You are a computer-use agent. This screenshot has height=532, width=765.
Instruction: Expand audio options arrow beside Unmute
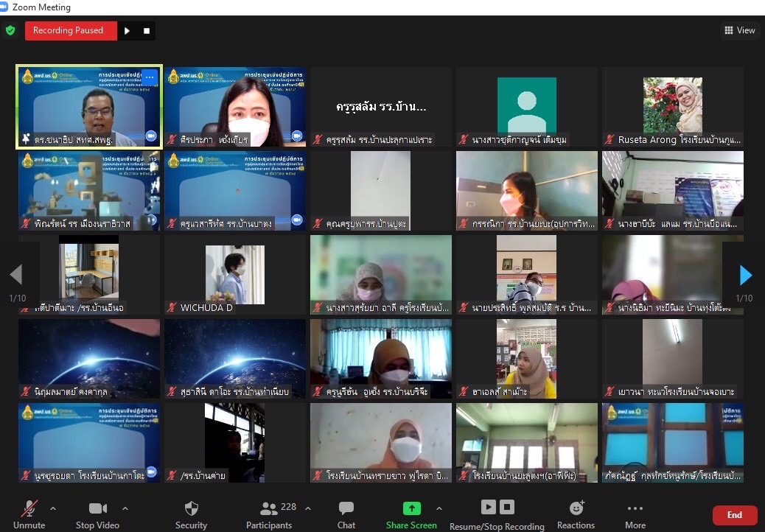52,508
